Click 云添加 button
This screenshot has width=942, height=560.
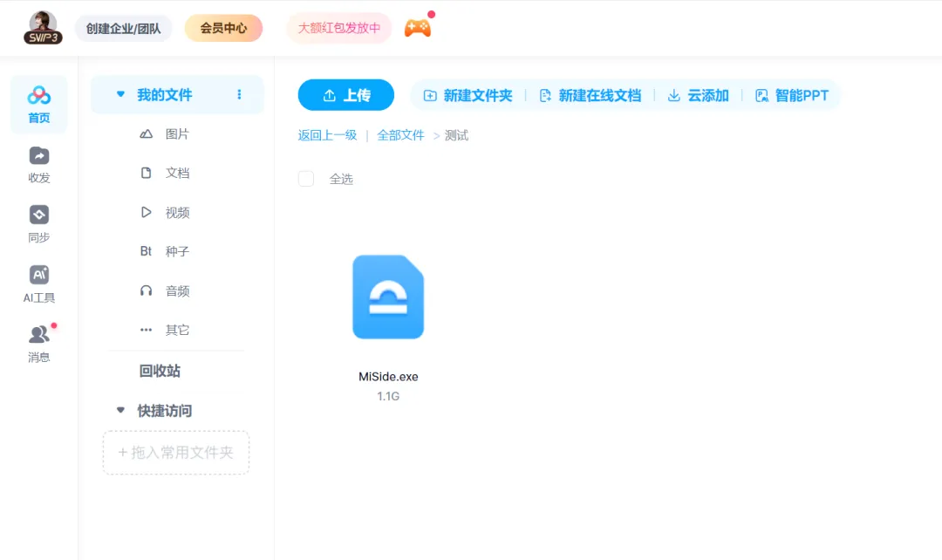[x=699, y=96]
